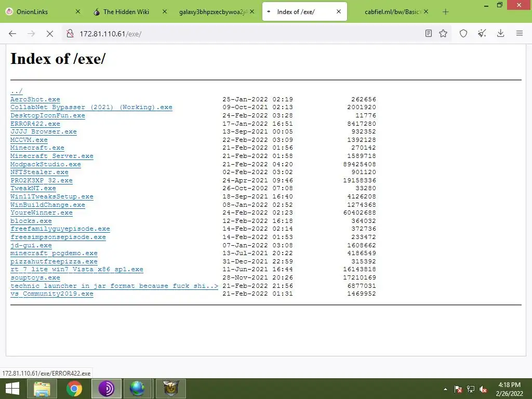Open PRO2K3XP_32.exe link

(x=42, y=180)
